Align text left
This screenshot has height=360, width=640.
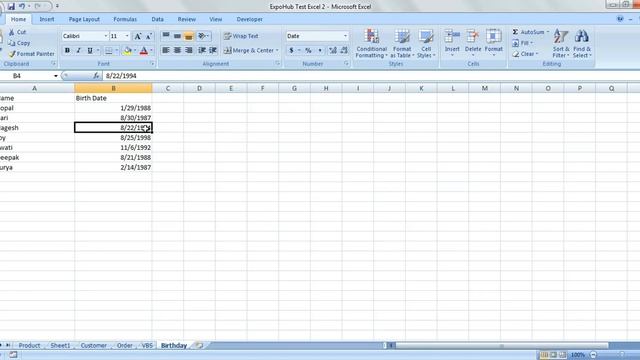pyautogui.click(x=166, y=50)
